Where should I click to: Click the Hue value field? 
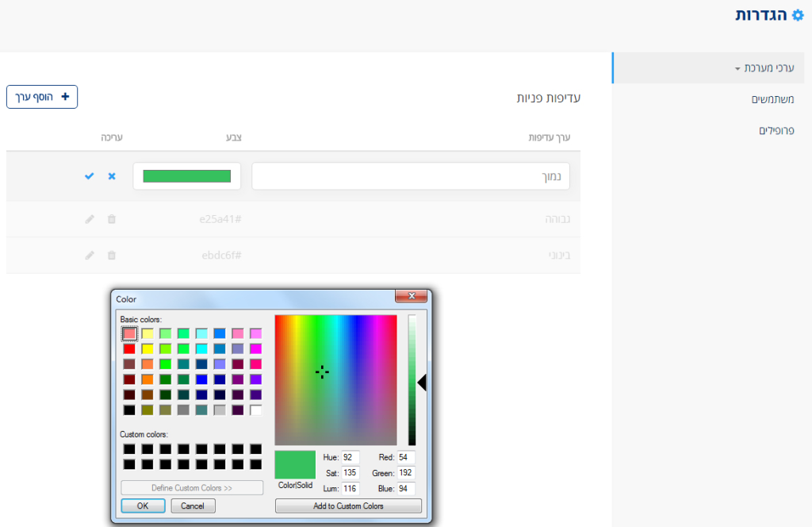click(350, 458)
